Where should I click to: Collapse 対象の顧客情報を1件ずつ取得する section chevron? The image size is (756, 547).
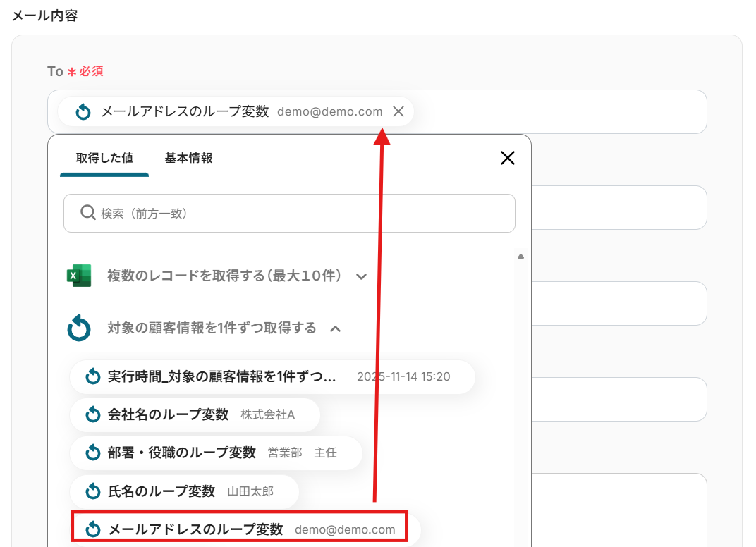[x=336, y=328]
